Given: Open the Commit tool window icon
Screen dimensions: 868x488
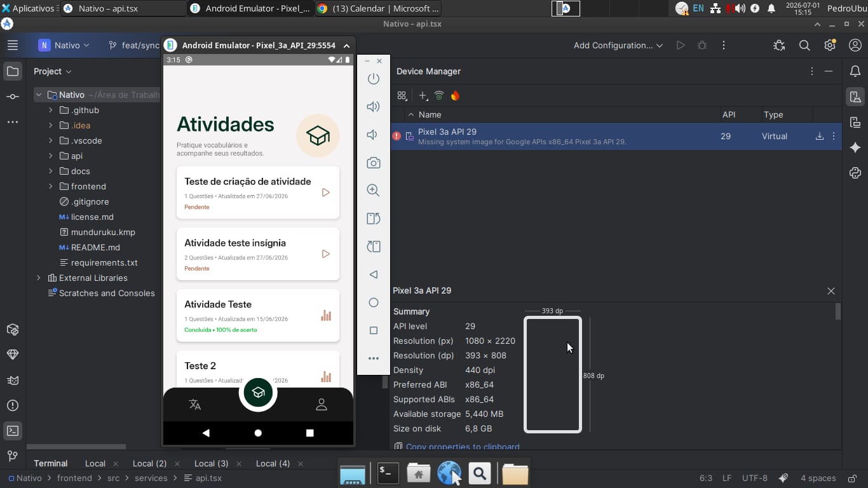Looking at the screenshot, I should tap(13, 97).
